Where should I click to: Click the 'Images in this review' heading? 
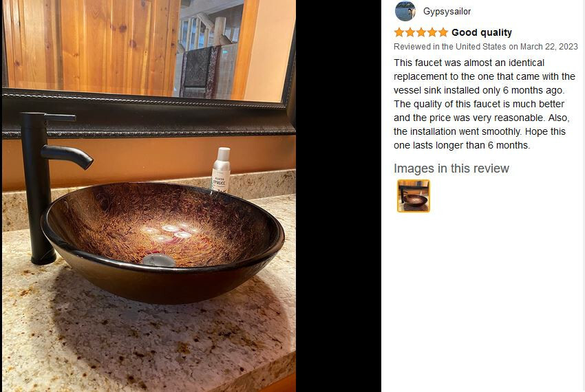pyautogui.click(x=451, y=168)
